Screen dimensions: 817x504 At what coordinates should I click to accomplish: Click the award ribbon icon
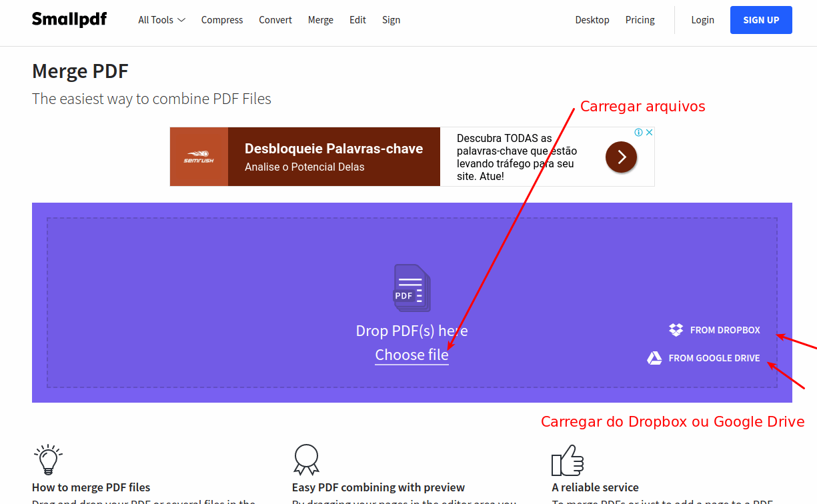(x=306, y=459)
